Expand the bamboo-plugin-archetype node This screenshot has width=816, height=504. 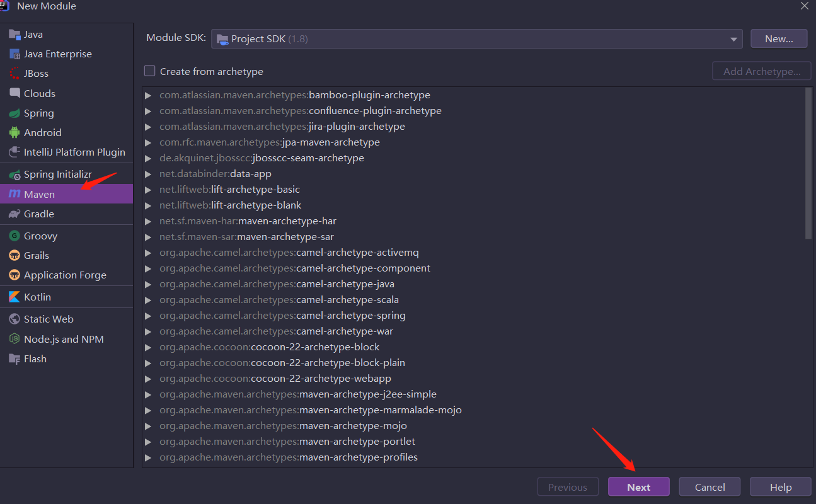148,95
